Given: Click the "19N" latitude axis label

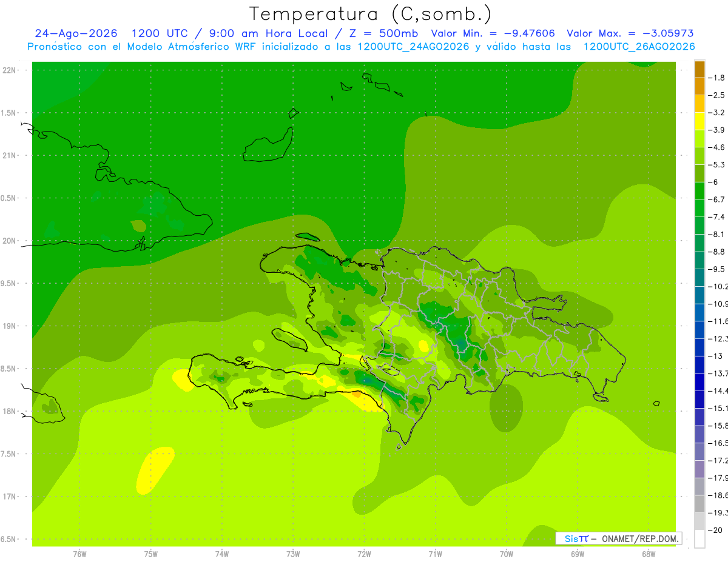Looking at the screenshot, I should coord(9,326).
